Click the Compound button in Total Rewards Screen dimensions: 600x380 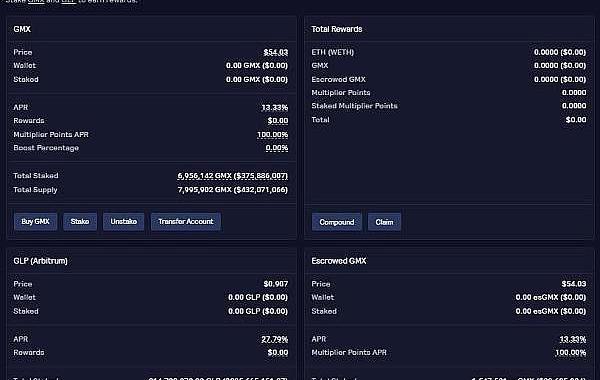tap(337, 222)
